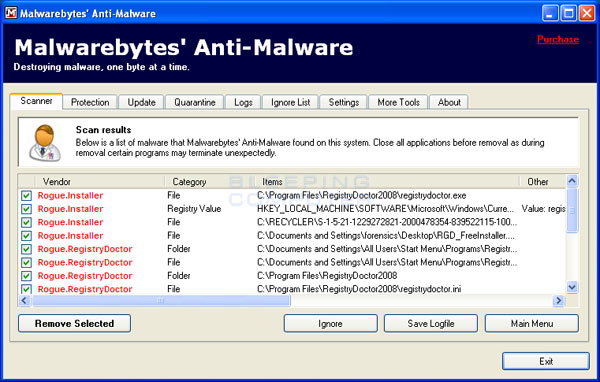This screenshot has width=600, height=382.
Task: Toggle checkbox for the registrydoctor.ini row
Action: (26, 289)
